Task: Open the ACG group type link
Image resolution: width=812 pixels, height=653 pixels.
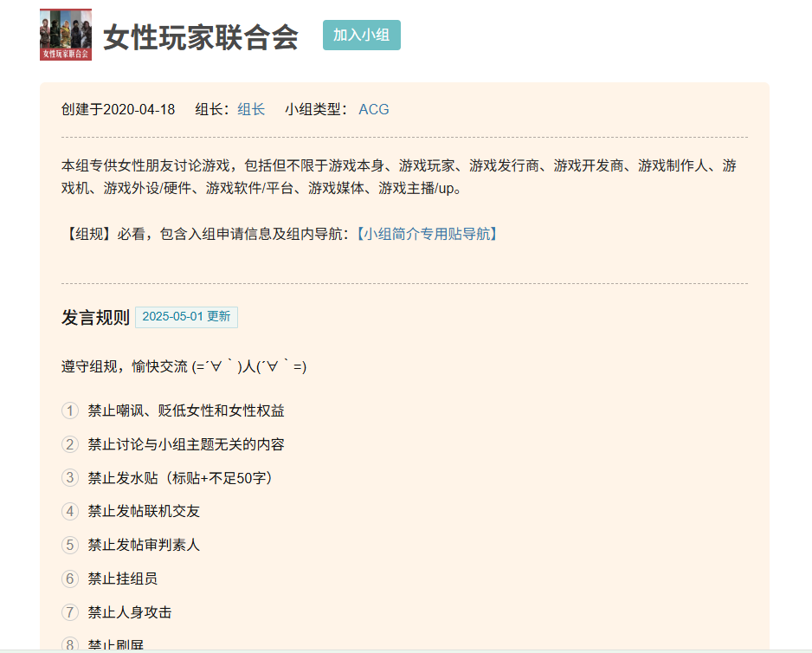Action: click(374, 109)
